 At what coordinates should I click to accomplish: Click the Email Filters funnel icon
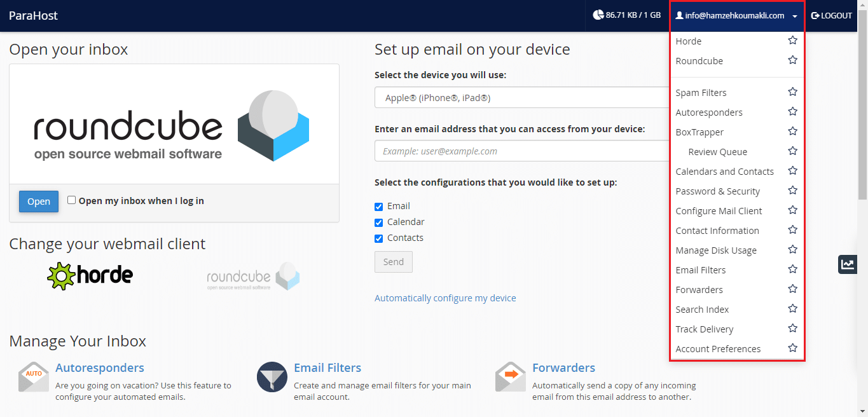tap(272, 378)
